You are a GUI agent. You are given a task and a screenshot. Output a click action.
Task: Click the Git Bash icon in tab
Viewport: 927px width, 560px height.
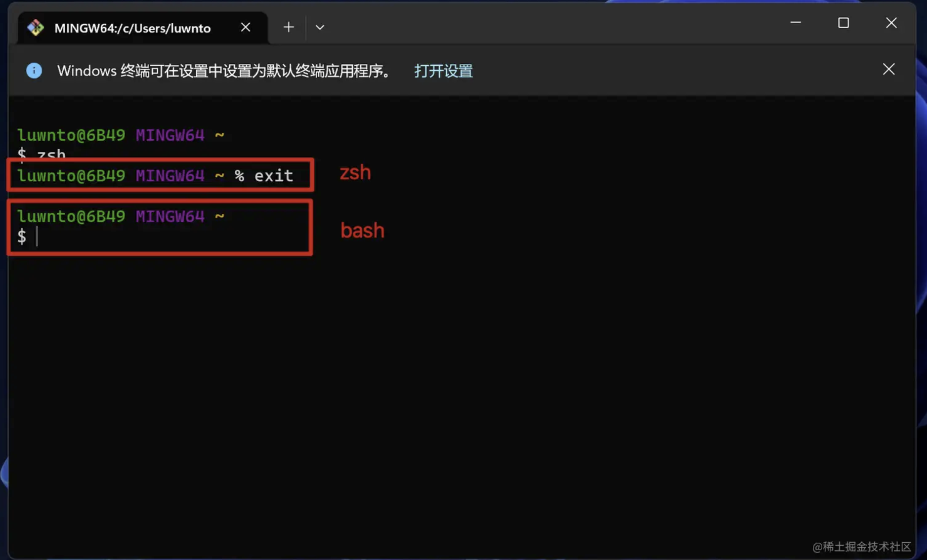pyautogui.click(x=36, y=28)
